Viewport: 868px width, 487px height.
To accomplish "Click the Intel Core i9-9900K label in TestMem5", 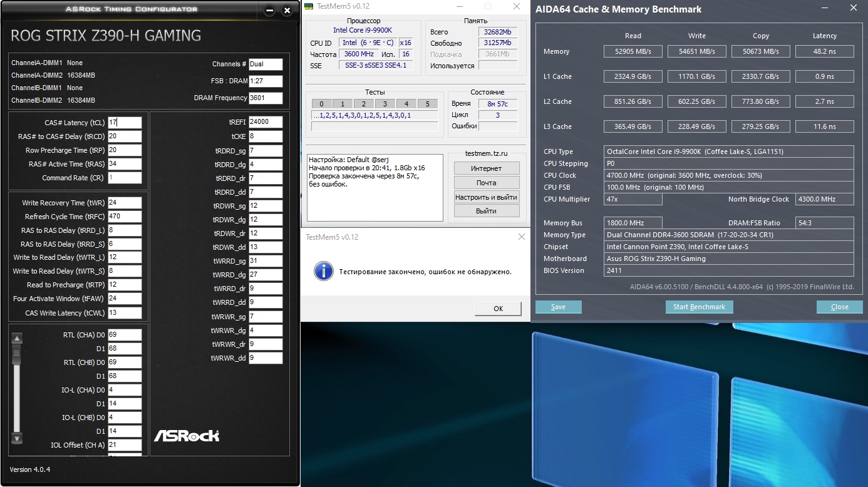I will 363,30.
